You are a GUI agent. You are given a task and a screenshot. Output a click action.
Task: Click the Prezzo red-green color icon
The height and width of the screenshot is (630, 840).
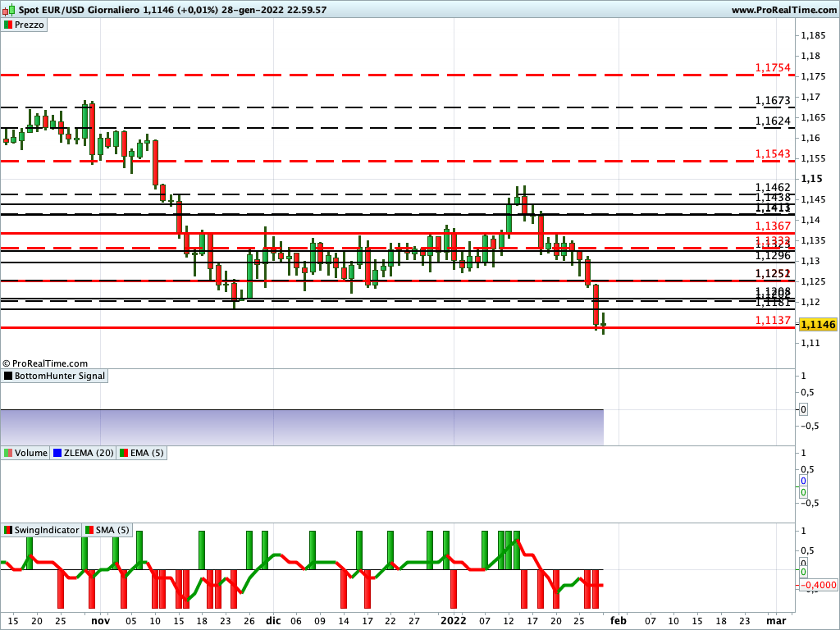pos(8,25)
